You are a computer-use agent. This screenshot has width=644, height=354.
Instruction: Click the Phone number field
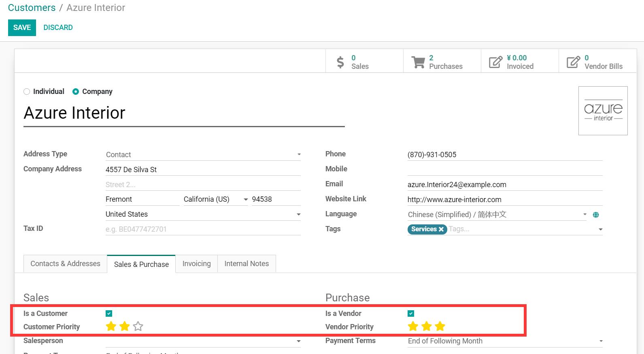pos(505,155)
